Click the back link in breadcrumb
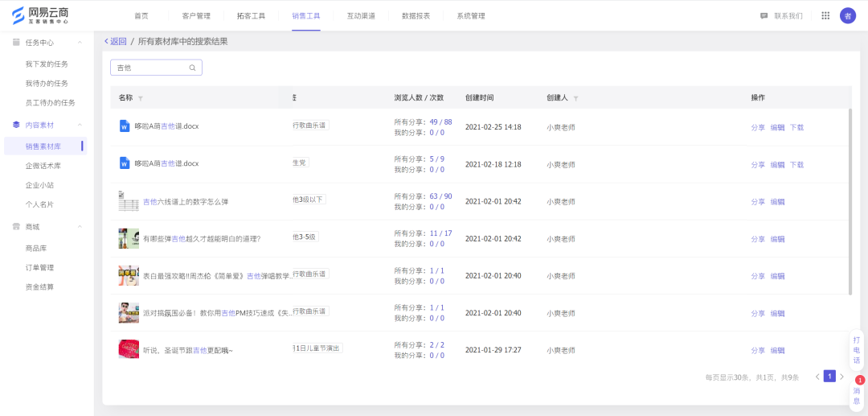868x416 pixels. click(116, 41)
